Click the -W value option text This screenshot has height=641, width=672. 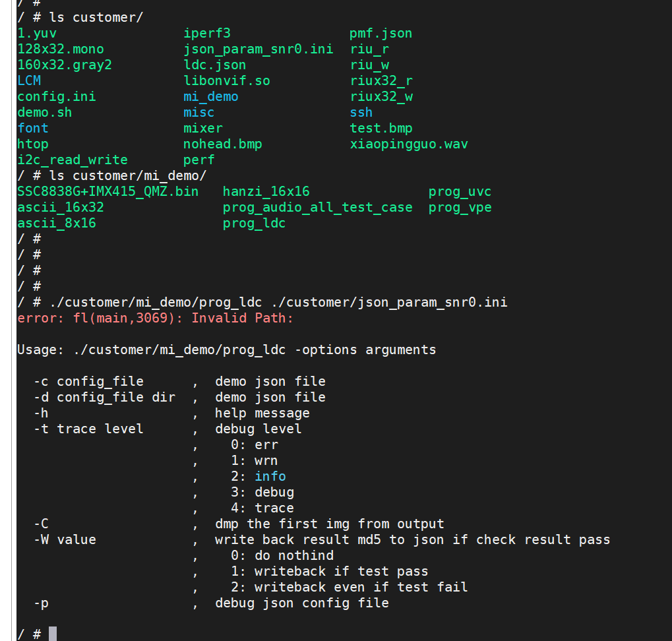pyautogui.click(x=65, y=540)
